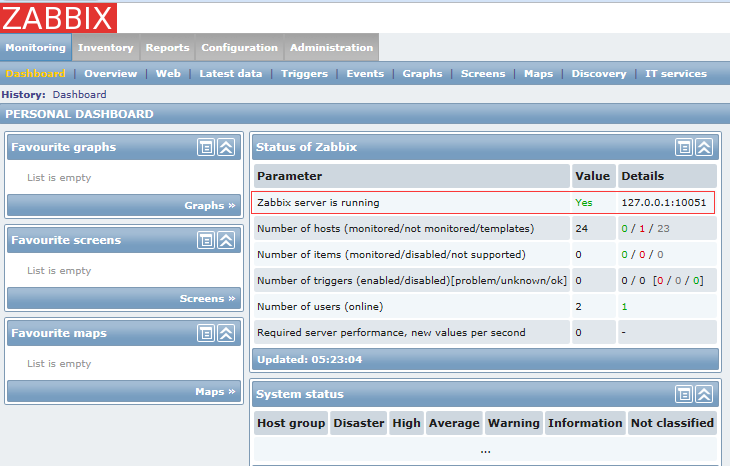This screenshot has height=466, width=730.
Task: Open the Configuration tab
Action: [x=239, y=47]
